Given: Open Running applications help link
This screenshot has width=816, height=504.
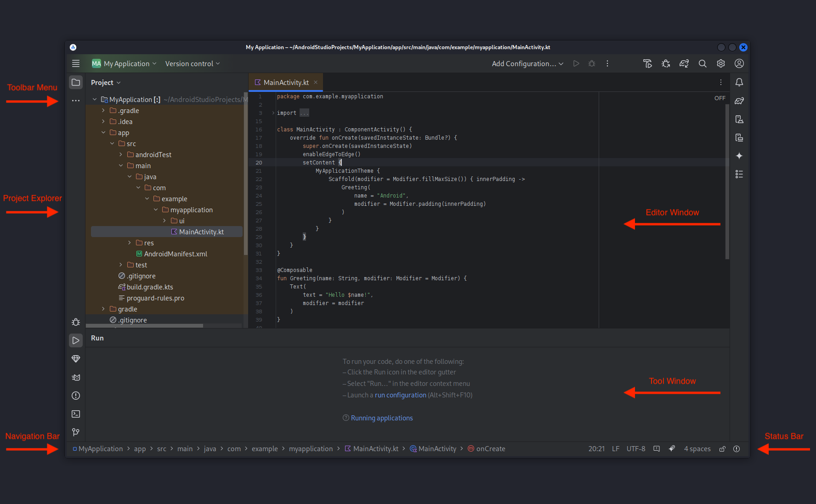Looking at the screenshot, I should 382,418.
